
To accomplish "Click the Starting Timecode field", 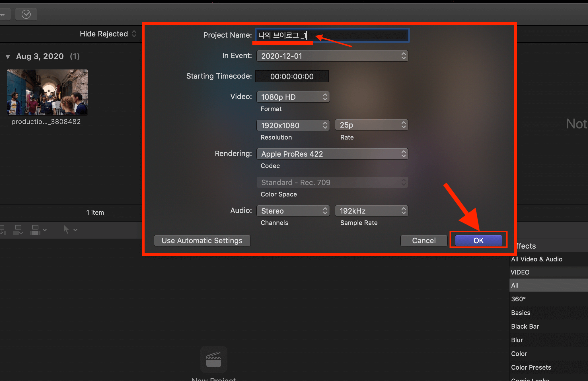I will coord(292,77).
